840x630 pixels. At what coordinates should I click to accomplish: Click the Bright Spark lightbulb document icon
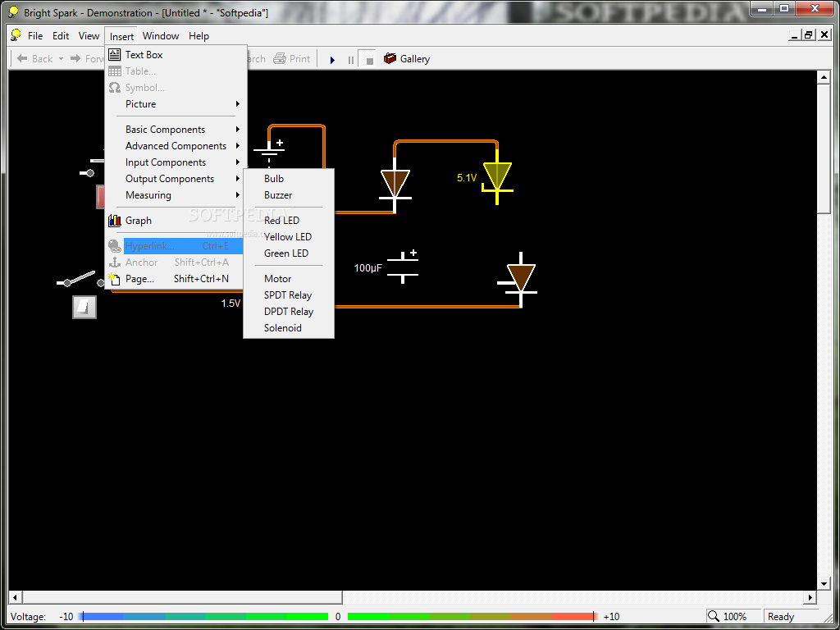click(x=16, y=35)
